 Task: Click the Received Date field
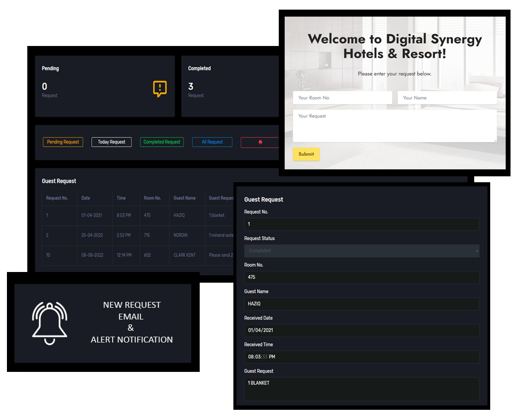click(362, 330)
